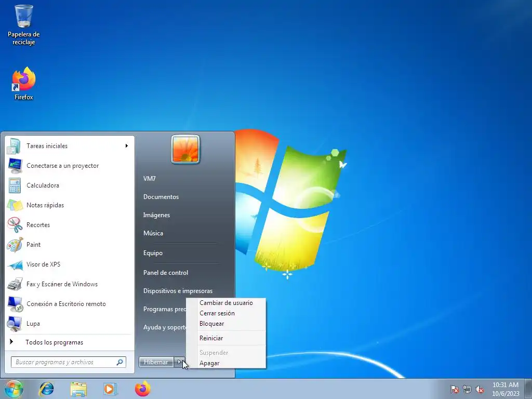
Task: Open Equipo from Start menu
Action: click(153, 253)
